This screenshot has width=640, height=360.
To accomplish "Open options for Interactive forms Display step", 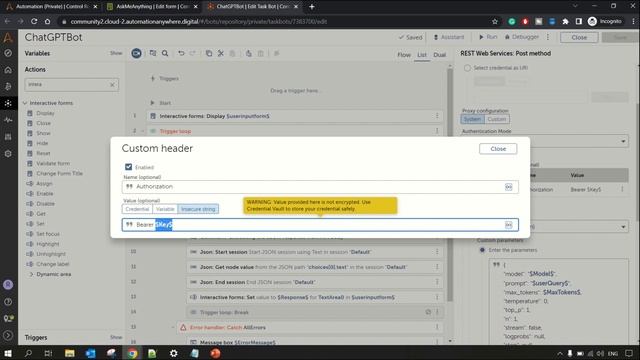I will [x=437, y=116].
